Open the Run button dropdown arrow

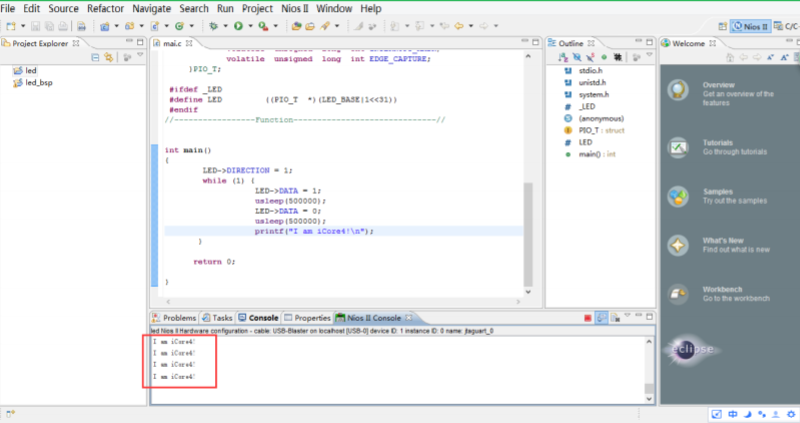pyautogui.click(x=248, y=26)
